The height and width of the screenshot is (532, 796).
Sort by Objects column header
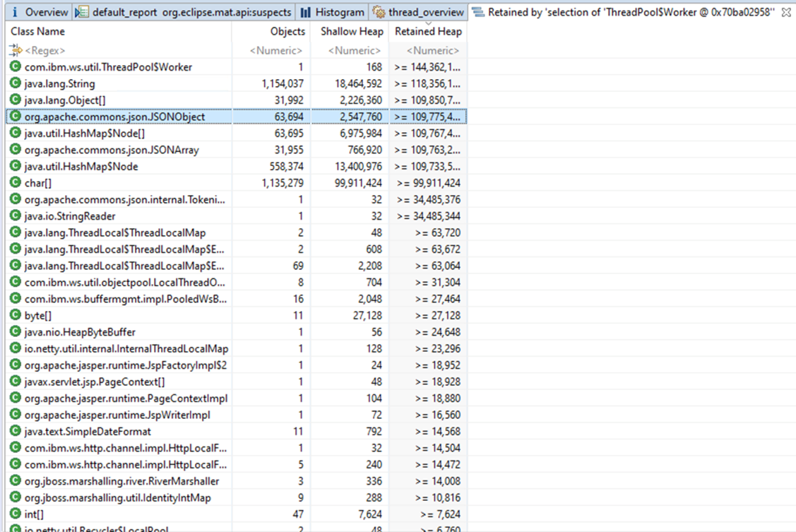coord(271,32)
